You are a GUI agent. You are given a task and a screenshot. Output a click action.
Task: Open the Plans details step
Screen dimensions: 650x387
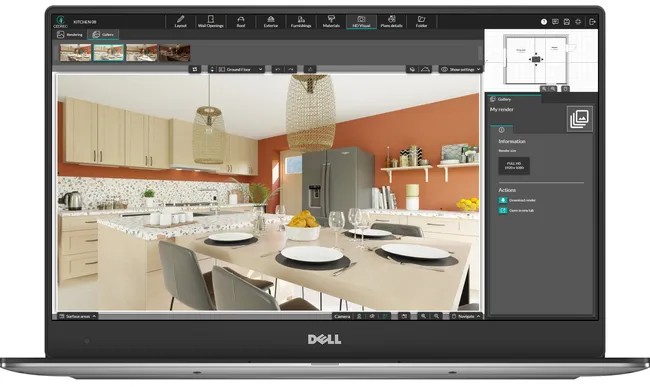click(x=391, y=22)
